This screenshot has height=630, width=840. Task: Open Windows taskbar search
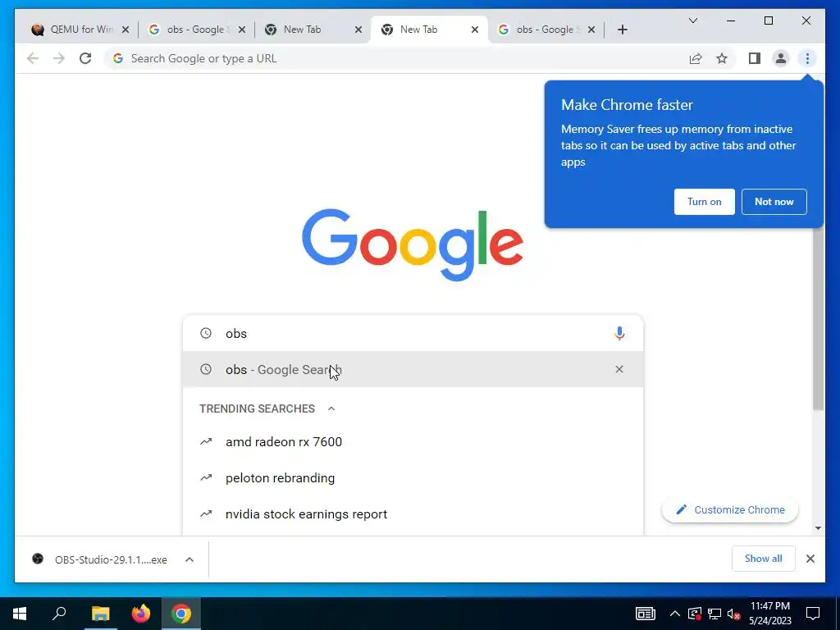[59, 614]
